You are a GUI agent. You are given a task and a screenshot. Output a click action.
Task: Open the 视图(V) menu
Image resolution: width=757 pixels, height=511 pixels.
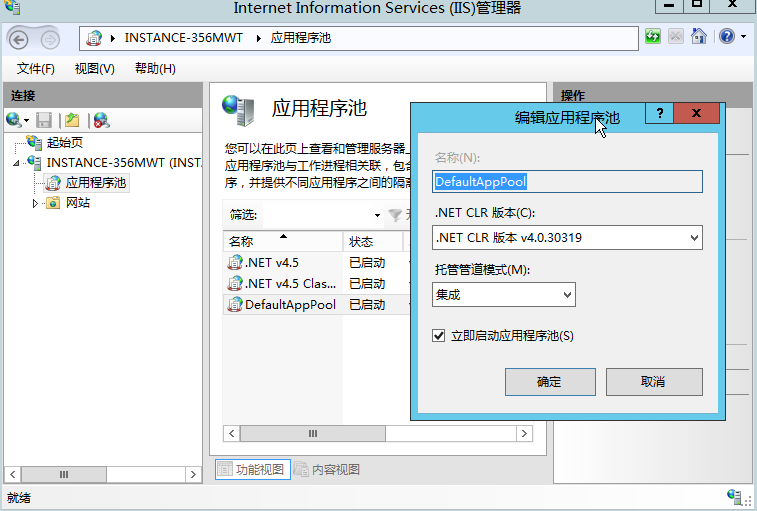(95, 69)
